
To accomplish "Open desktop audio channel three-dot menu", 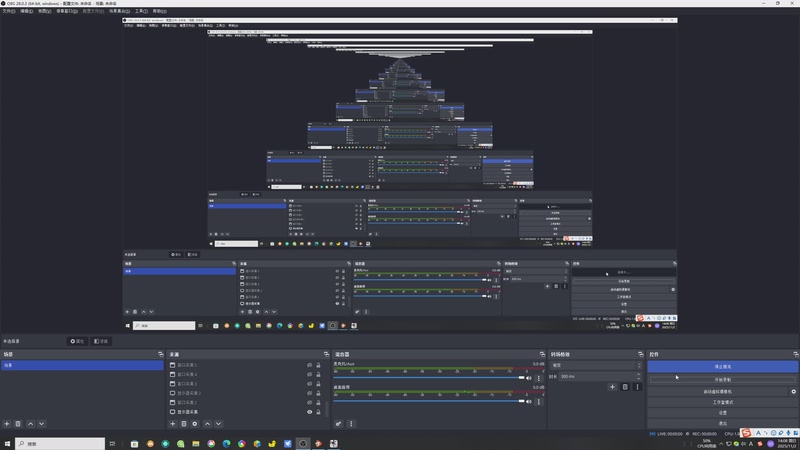I will coord(538,402).
